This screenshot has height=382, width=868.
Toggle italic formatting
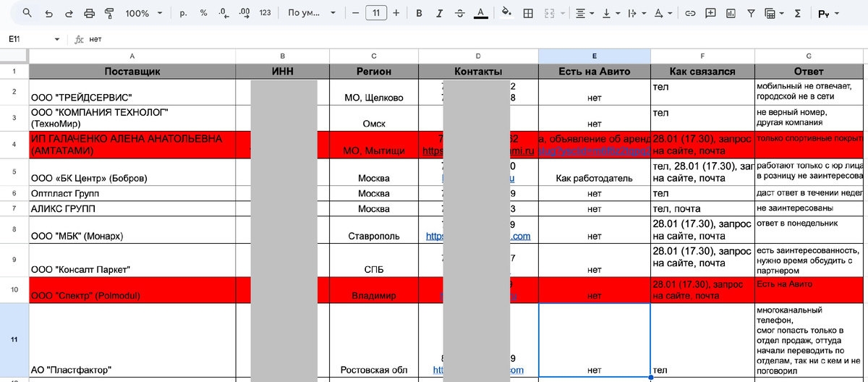pyautogui.click(x=440, y=13)
